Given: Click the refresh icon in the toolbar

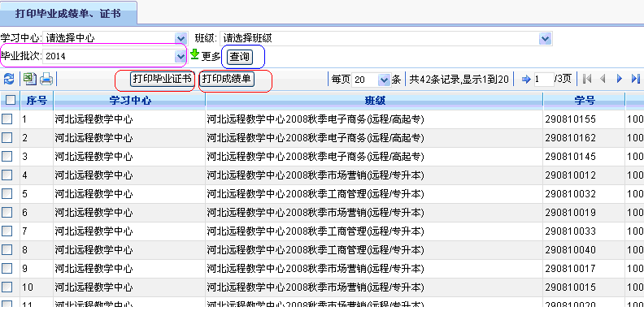Looking at the screenshot, I should pos(8,79).
